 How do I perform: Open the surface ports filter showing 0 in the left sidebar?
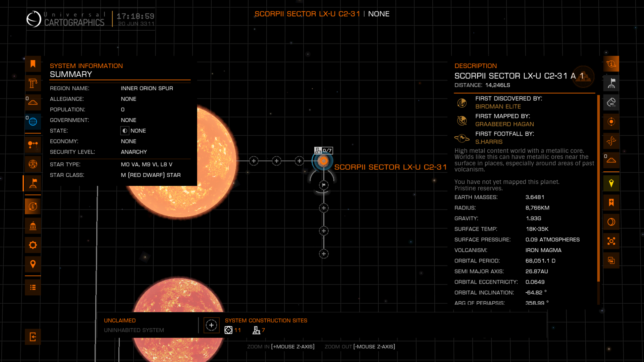coord(33,102)
